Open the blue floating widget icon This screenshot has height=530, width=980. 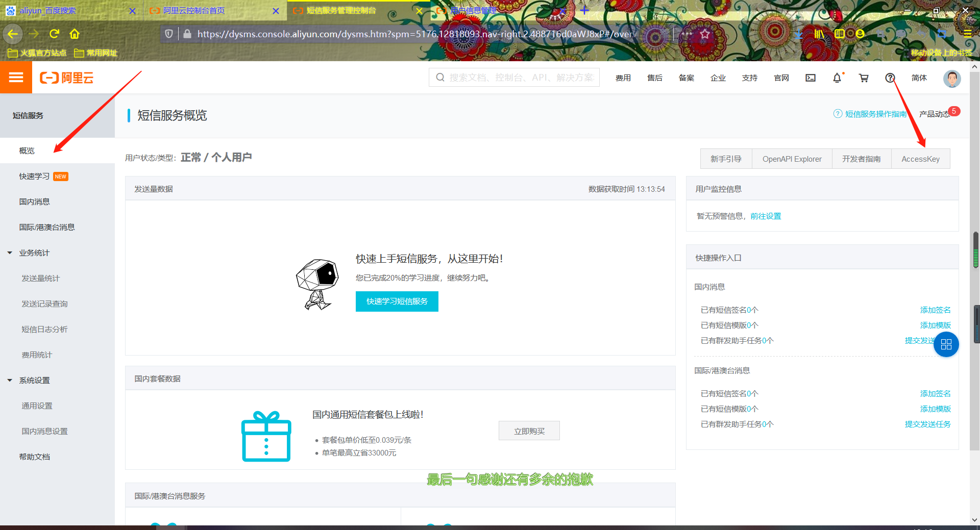pos(946,344)
